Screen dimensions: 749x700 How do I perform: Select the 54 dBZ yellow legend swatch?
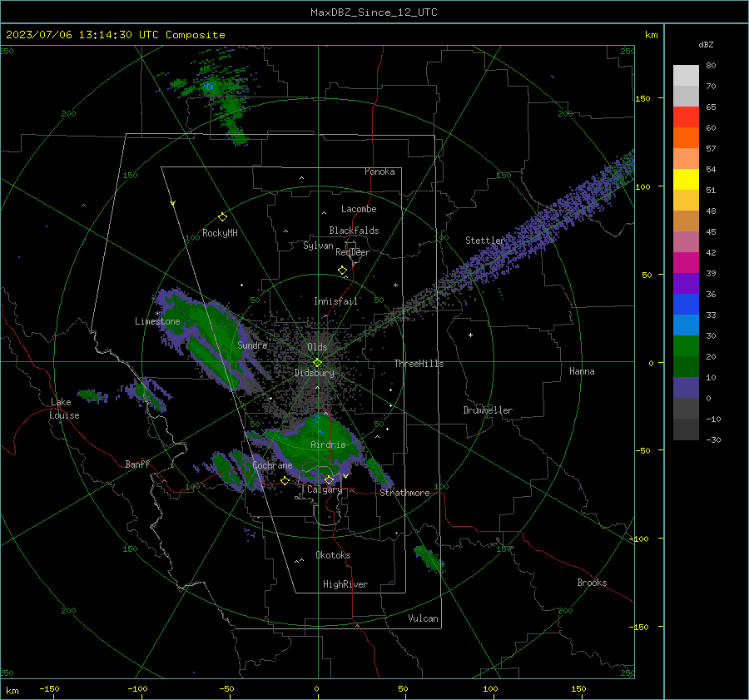(x=686, y=179)
